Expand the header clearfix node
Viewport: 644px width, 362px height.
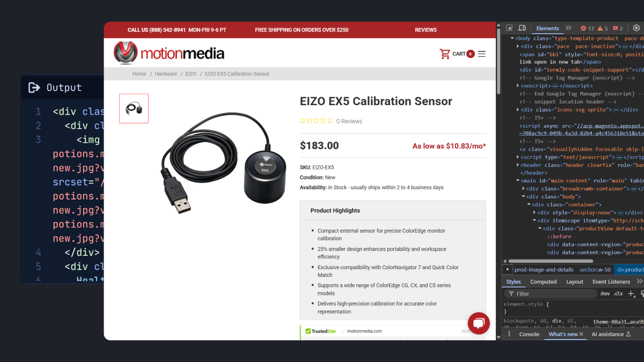click(518, 165)
